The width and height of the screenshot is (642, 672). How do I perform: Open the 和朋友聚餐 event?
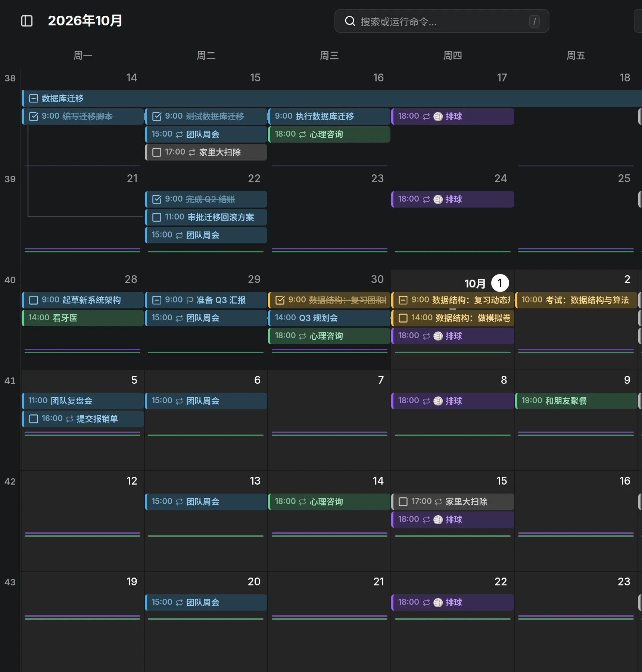[576, 401]
